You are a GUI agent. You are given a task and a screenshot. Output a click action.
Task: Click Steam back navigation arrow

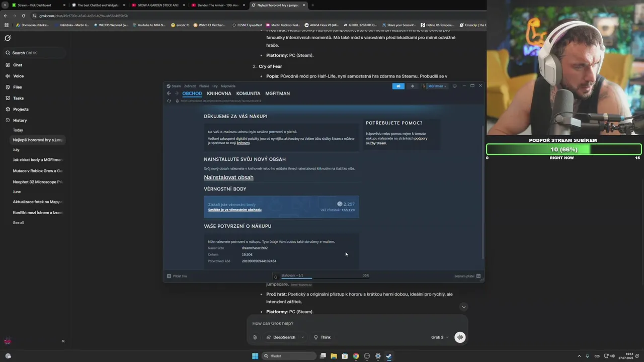coord(169,94)
